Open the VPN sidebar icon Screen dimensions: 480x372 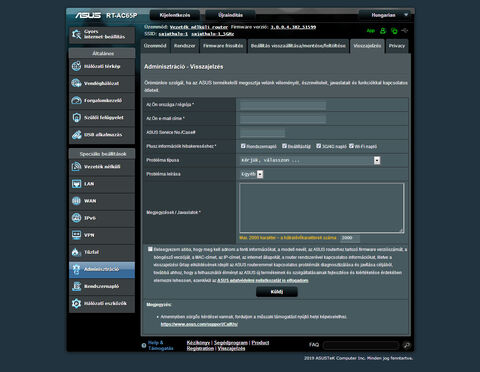point(76,235)
